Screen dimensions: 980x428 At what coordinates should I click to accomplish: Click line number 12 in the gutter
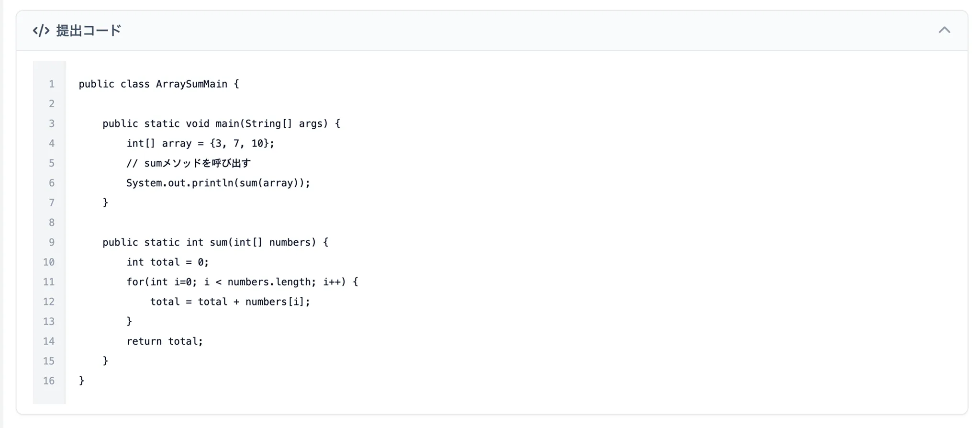(49, 302)
